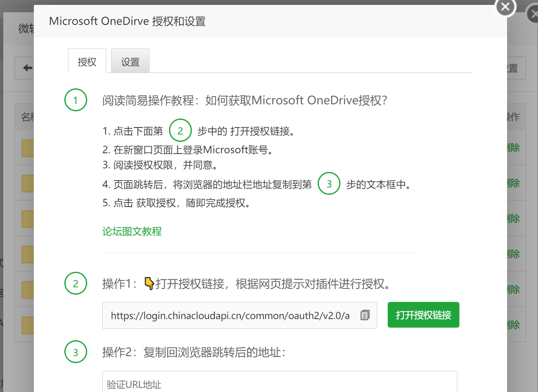Open the 论坛图文教程 link
The image size is (538, 392).
[132, 231]
